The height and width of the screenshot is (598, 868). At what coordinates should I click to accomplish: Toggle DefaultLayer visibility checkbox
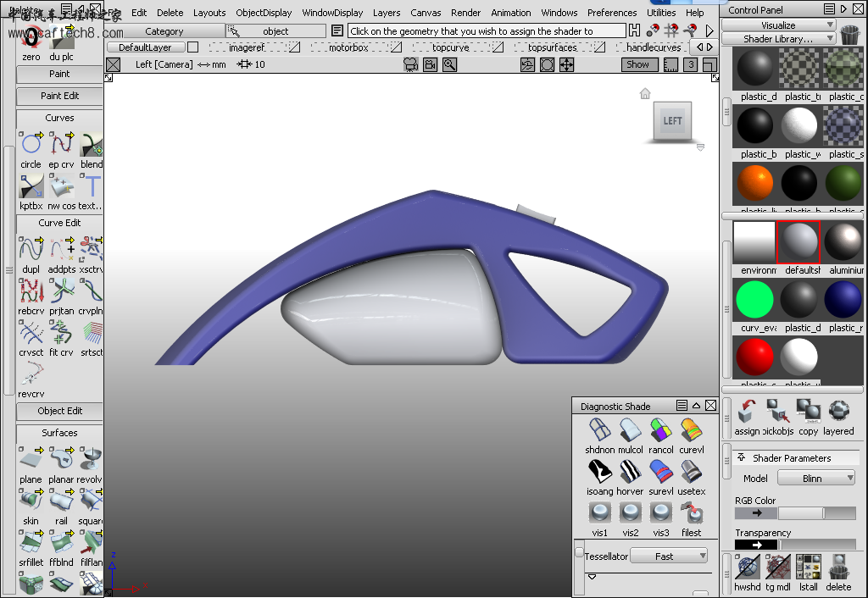point(192,47)
